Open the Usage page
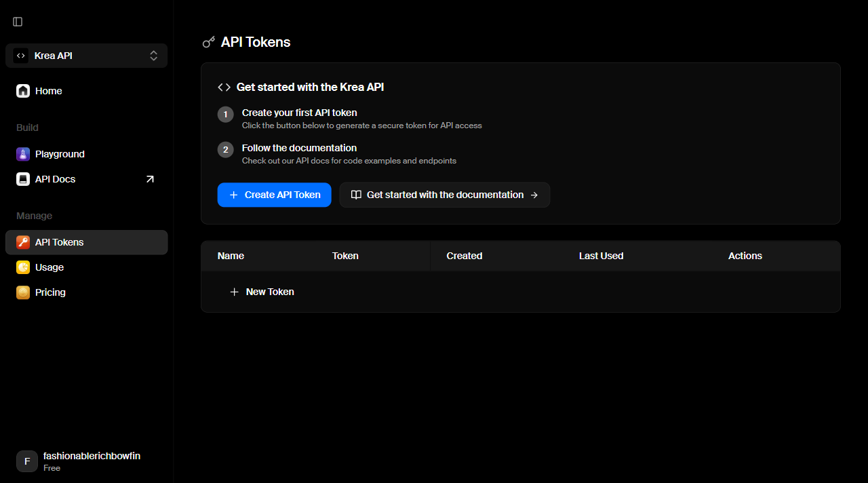868x483 pixels. pyautogui.click(x=87, y=267)
